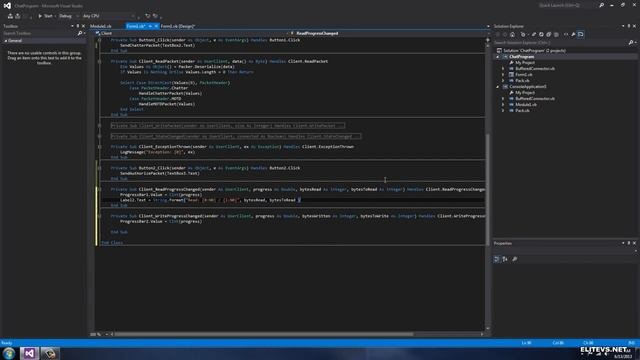
Task: Click the editor horizontal scrollbar thumb
Action: tap(263, 334)
